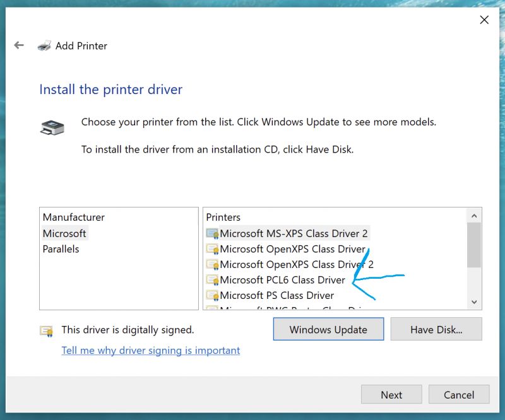Click the Printers list scrollbar down arrow
This screenshot has height=420, width=505.
(474, 302)
